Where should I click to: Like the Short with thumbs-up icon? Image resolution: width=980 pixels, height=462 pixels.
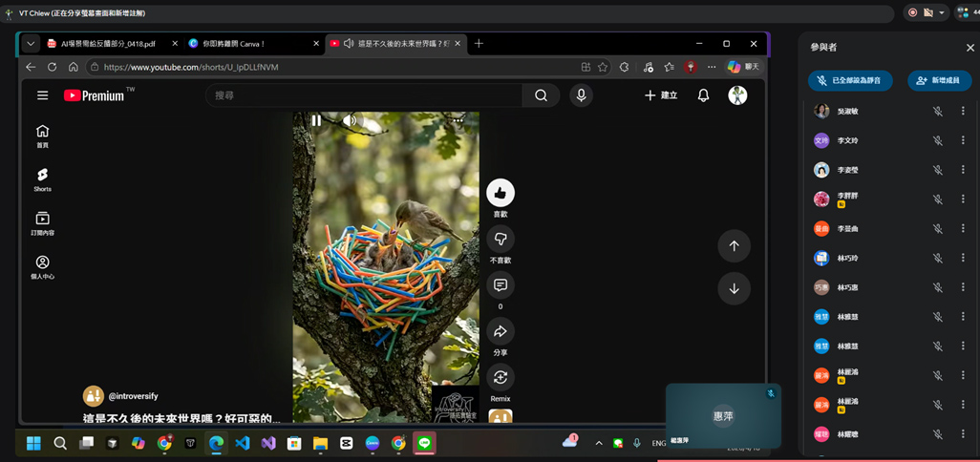click(x=500, y=193)
